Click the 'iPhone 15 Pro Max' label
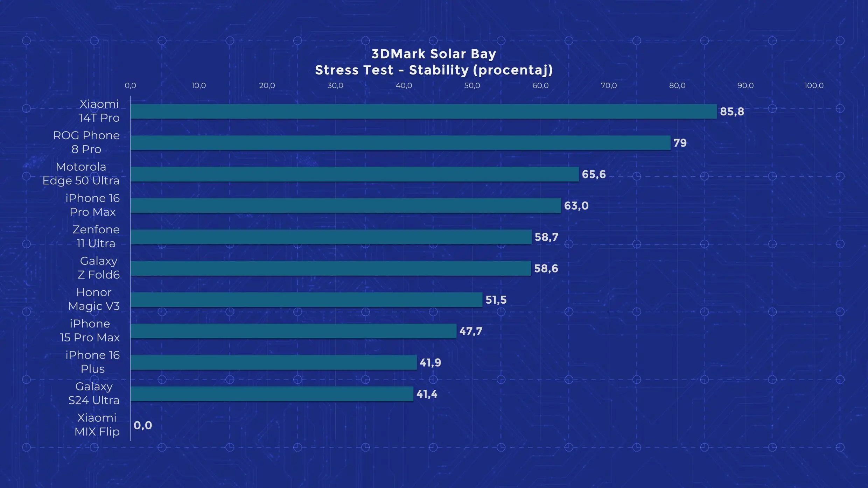Viewport: 868px width, 488px height. click(90, 331)
